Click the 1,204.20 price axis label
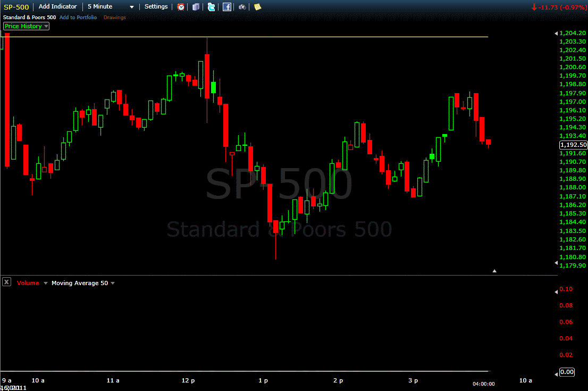Image resolution: width=588 pixels, height=391 pixels. pyautogui.click(x=572, y=33)
